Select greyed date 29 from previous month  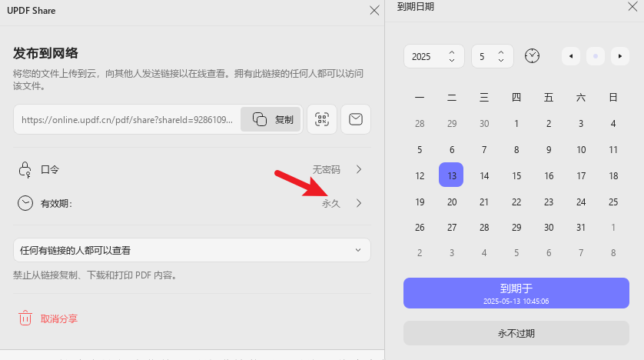[452, 124]
